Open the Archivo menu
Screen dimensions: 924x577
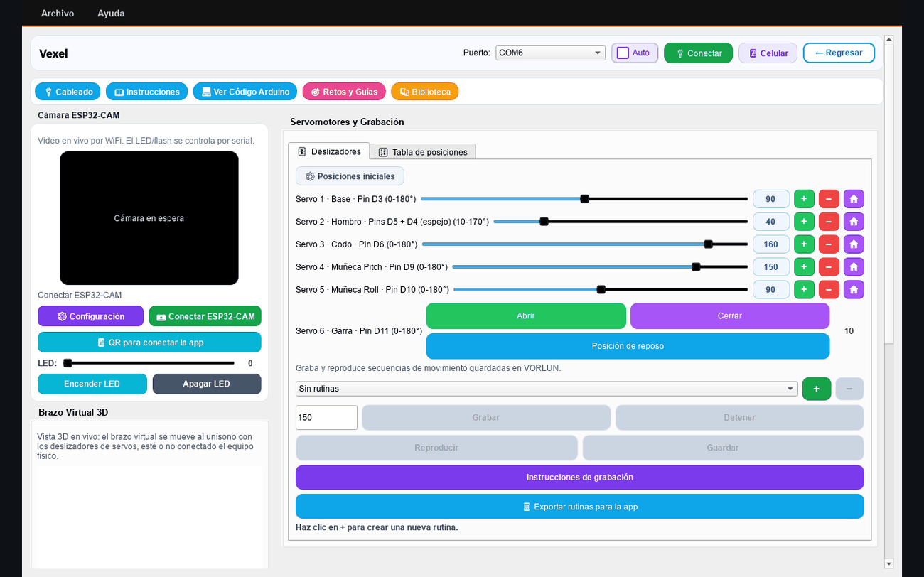click(x=58, y=13)
